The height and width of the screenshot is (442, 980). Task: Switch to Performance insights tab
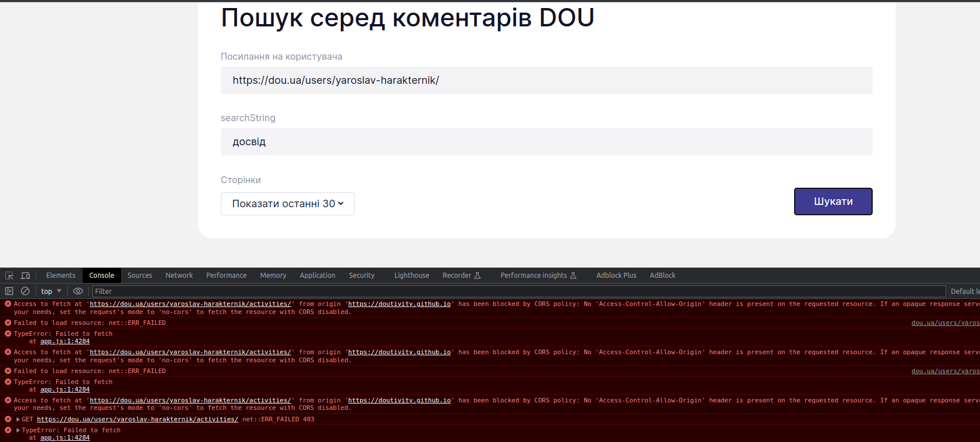point(538,276)
